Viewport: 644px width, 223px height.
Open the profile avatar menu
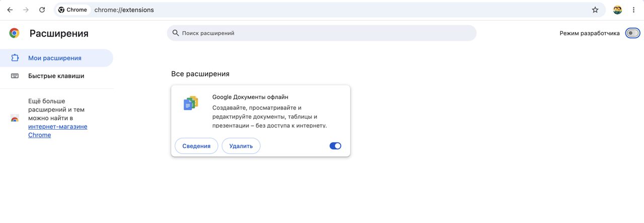click(617, 10)
